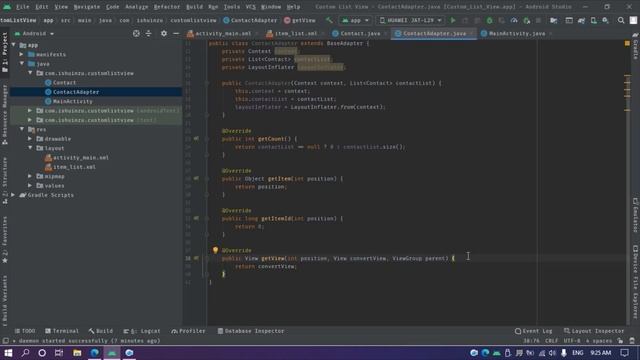Viewport: 640px width, 360px height.
Task: Toggle the Emulator panel on the right edge
Action: [x=636, y=215]
